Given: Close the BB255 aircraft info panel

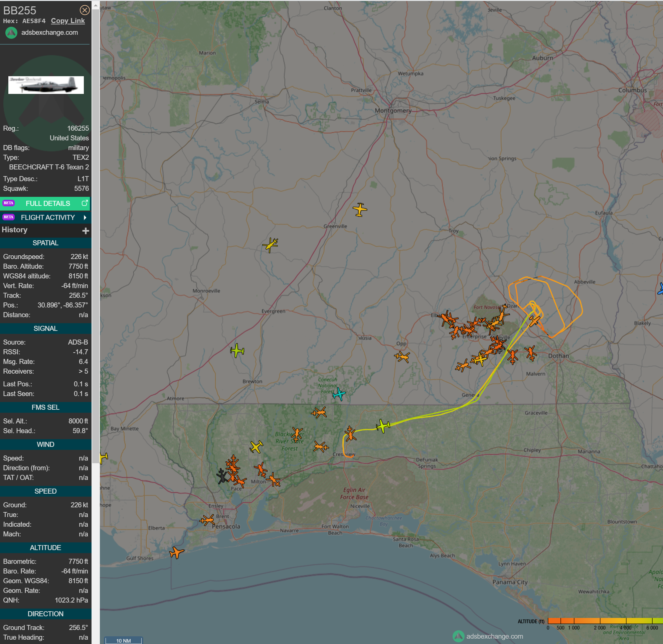Looking at the screenshot, I should coord(85,10).
